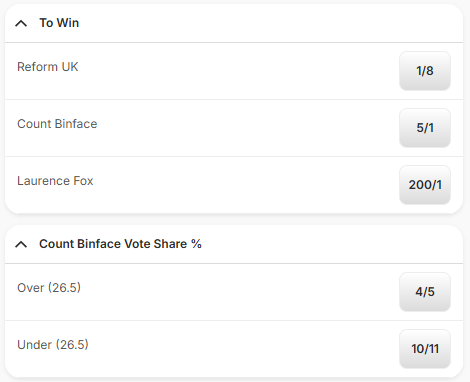This screenshot has height=382, width=470.
Task: Select the 1/8 odds for Reform UK
Action: tap(425, 71)
